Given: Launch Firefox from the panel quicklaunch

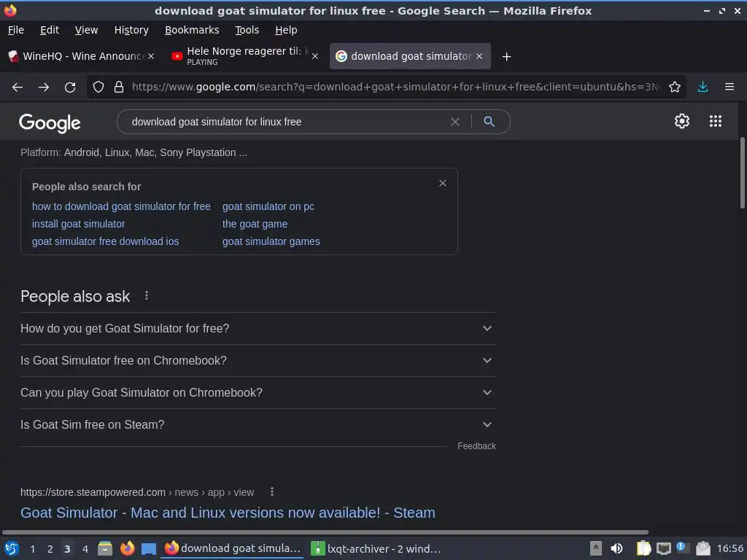Looking at the screenshot, I should (127, 548).
